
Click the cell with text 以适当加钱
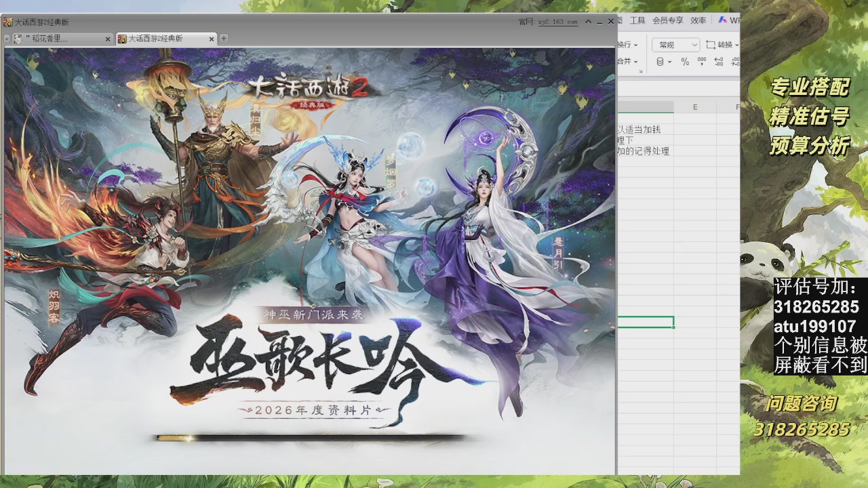tap(645, 129)
